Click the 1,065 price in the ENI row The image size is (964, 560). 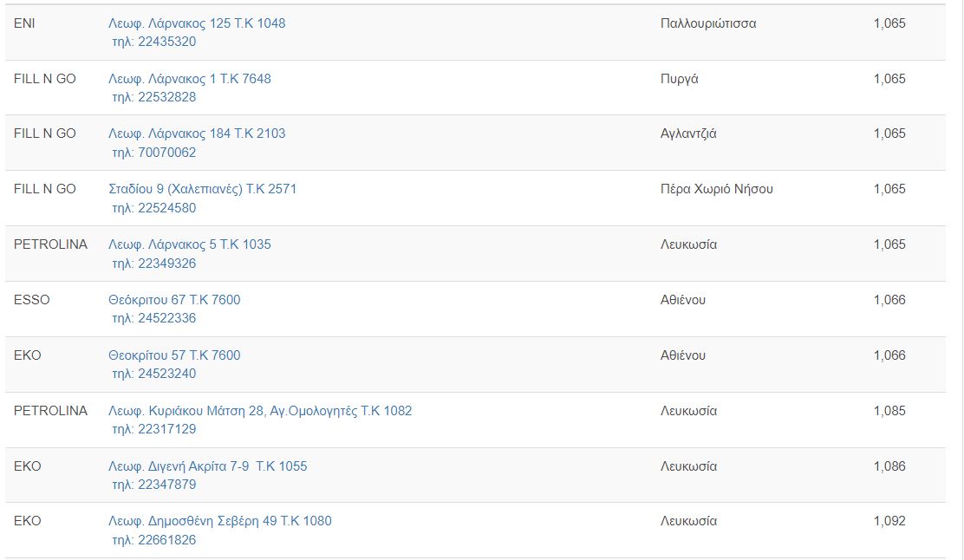(889, 23)
